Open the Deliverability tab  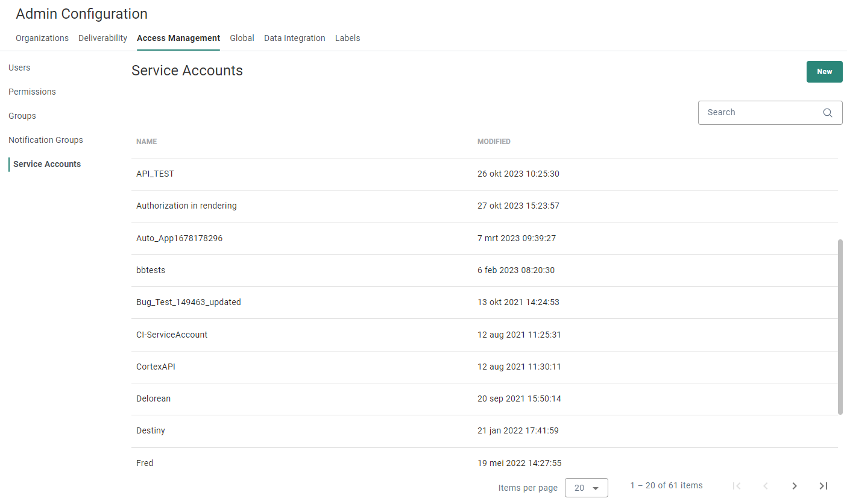tap(102, 38)
